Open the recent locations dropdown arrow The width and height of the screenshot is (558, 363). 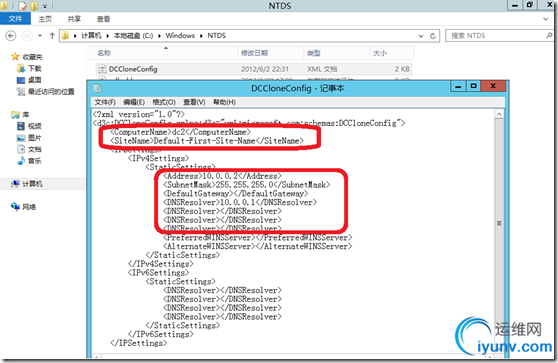click(x=40, y=36)
